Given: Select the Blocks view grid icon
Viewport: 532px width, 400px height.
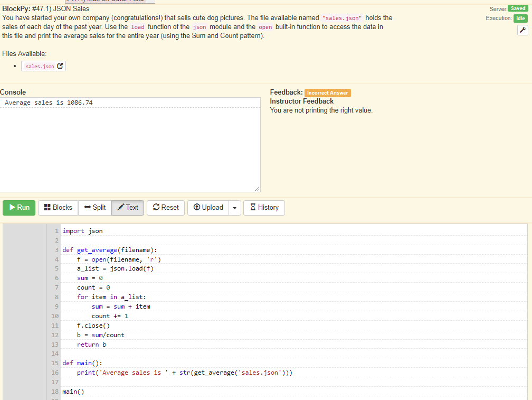Looking at the screenshot, I should (x=46, y=207).
